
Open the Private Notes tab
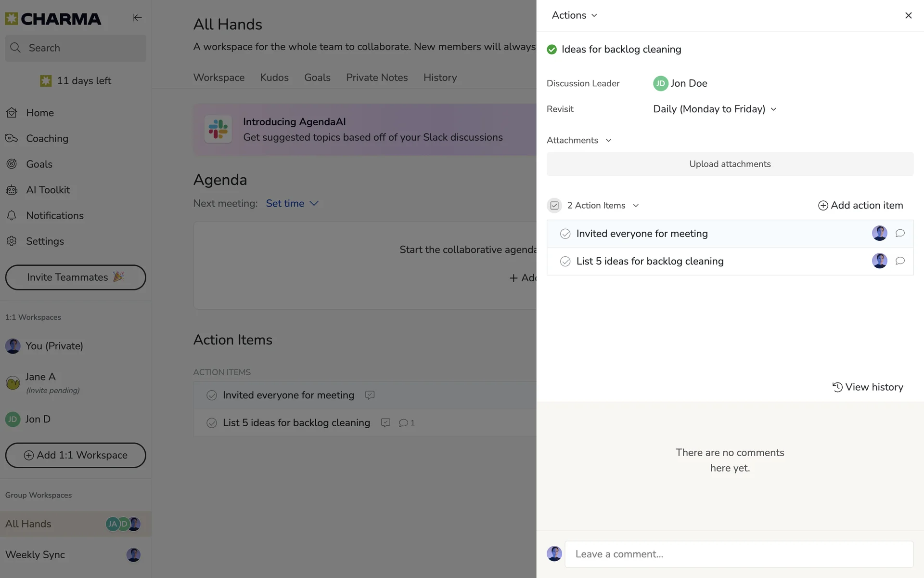pyautogui.click(x=377, y=78)
